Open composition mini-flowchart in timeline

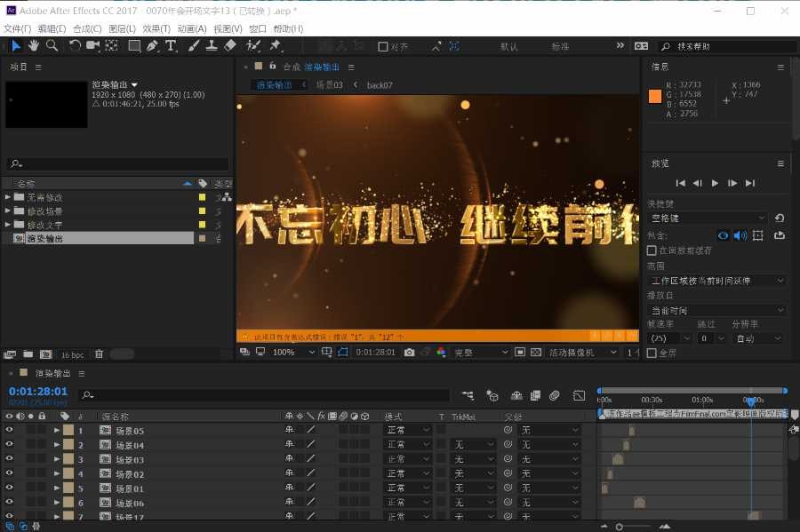coord(468,395)
